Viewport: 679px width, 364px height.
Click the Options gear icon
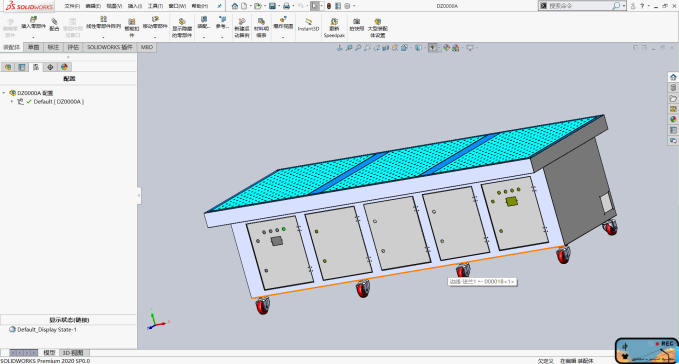click(347, 6)
